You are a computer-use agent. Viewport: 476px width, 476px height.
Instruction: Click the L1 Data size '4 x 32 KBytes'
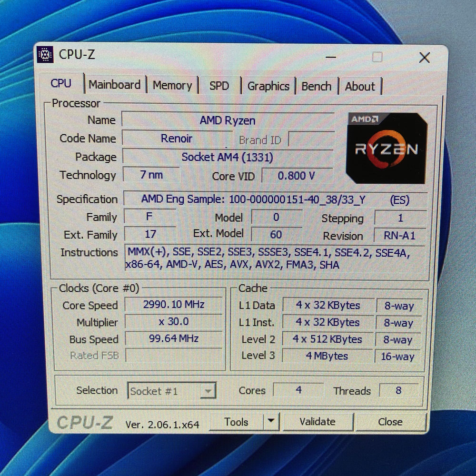pos(328,305)
